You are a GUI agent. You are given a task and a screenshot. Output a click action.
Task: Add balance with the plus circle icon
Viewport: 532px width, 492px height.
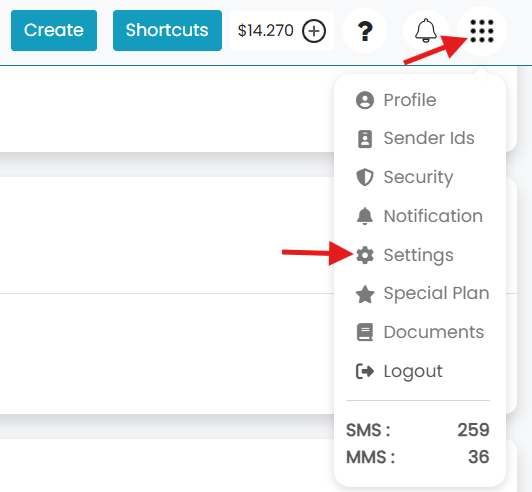tap(314, 31)
